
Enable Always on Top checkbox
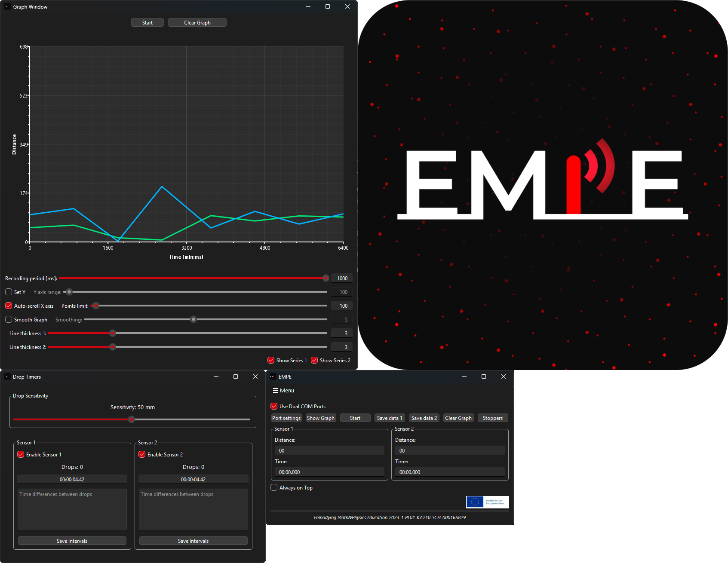click(274, 487)
